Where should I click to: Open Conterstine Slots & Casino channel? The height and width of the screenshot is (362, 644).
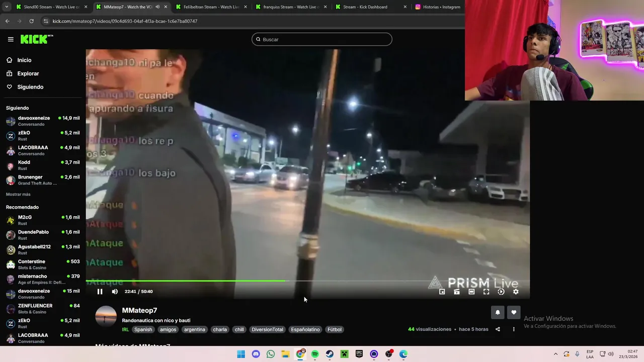[x=43, y=264]
